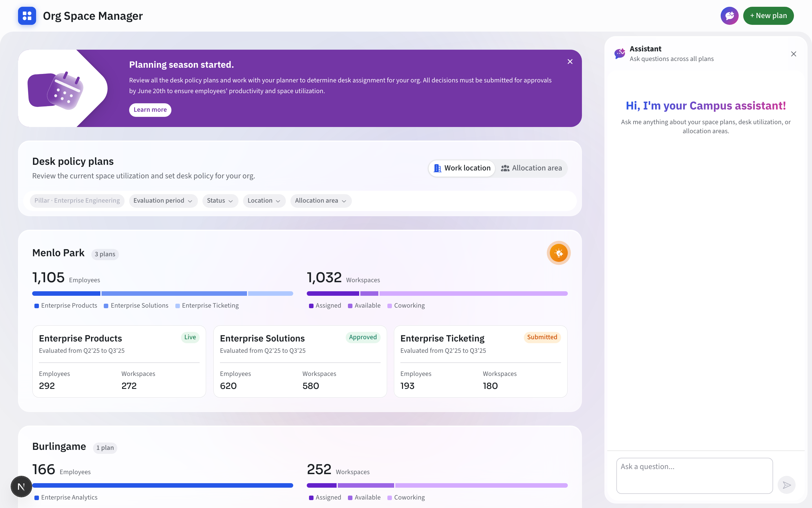Click Menlo Park 1,105 Employees total

point(66,277)
